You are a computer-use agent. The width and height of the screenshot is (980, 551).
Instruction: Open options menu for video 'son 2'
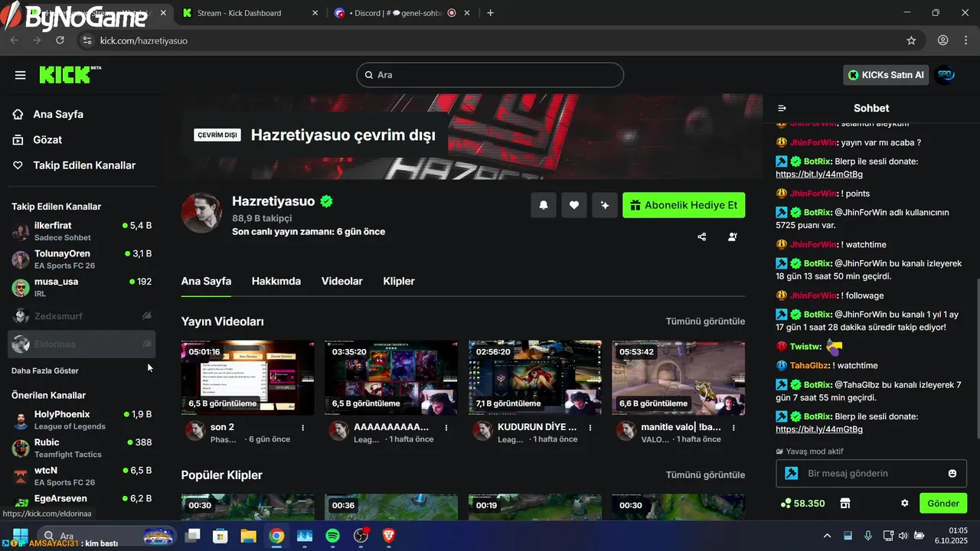(303, 428)
